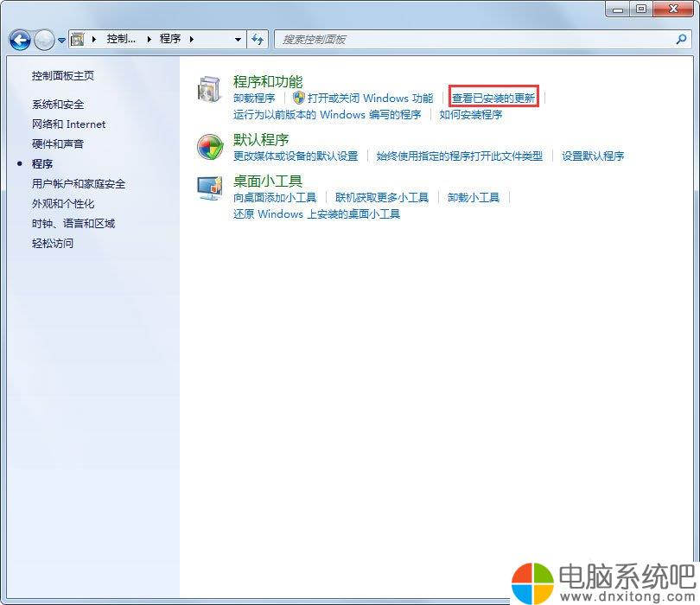Expand the arrow after the Control Panel icon
Screen dimensions: 700x605
94,39
